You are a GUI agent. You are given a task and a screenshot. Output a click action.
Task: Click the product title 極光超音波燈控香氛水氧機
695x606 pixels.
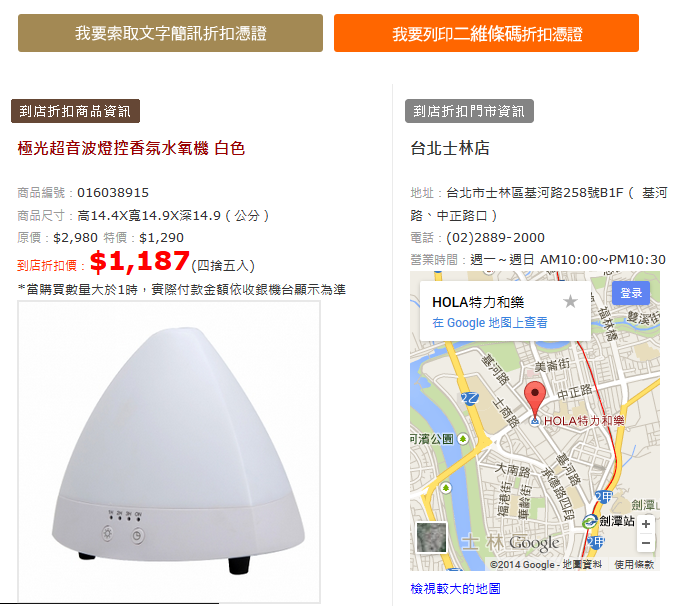(113, 148)
